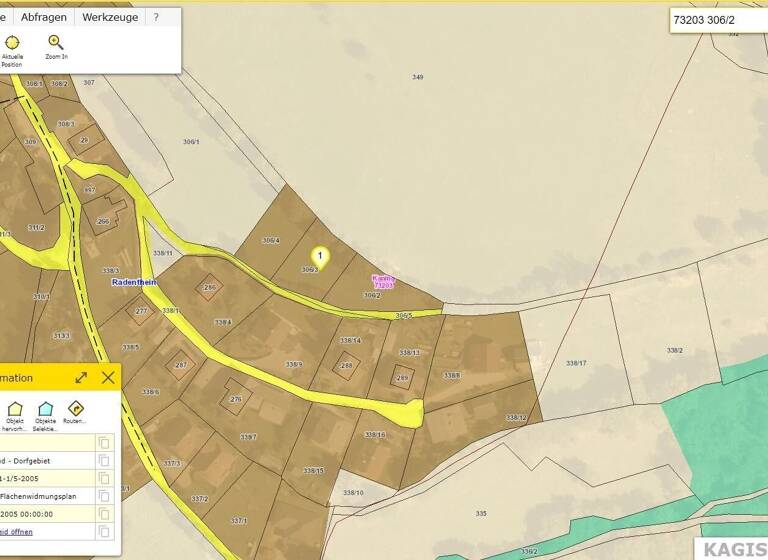Click Objekte Selektieren blue pentagon icon
The width and height of the screenshot is (768, 560).
click(45, 409)
